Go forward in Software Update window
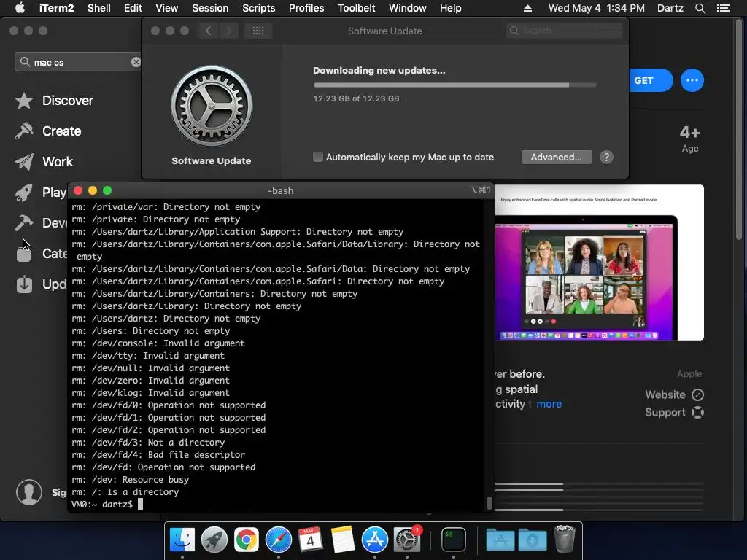This screenshot has height=560, width=747. click(x=228, y=31)
